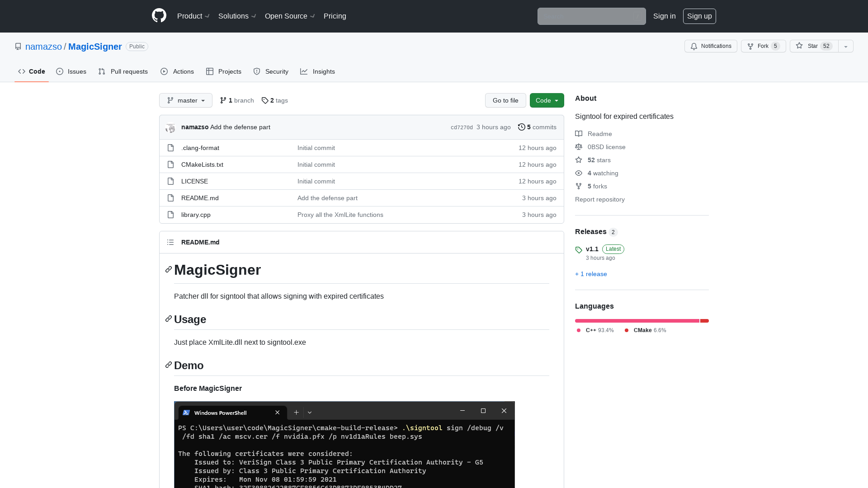Click the CMake segment of the languages bar
The height and width of the screenshot is (488, 868).
click(x=704, y=321)
